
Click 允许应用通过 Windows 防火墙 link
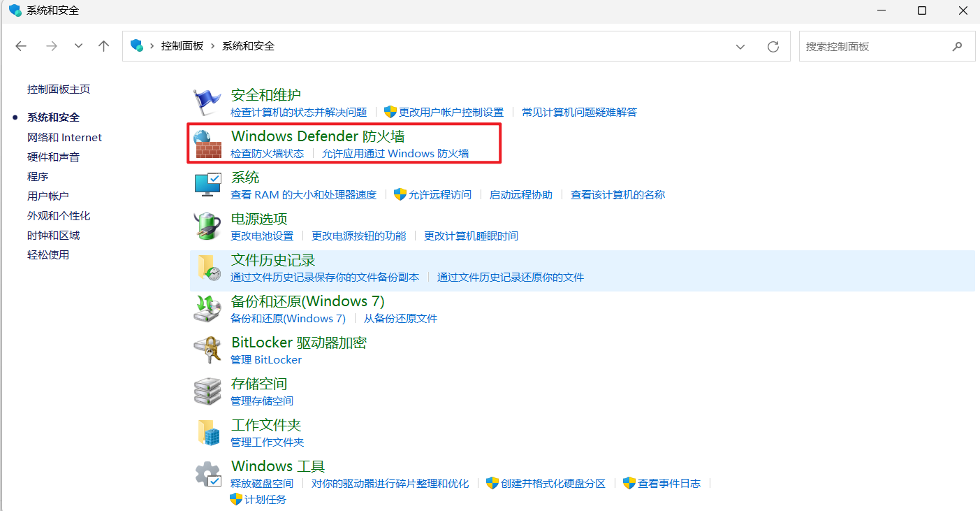395,153
